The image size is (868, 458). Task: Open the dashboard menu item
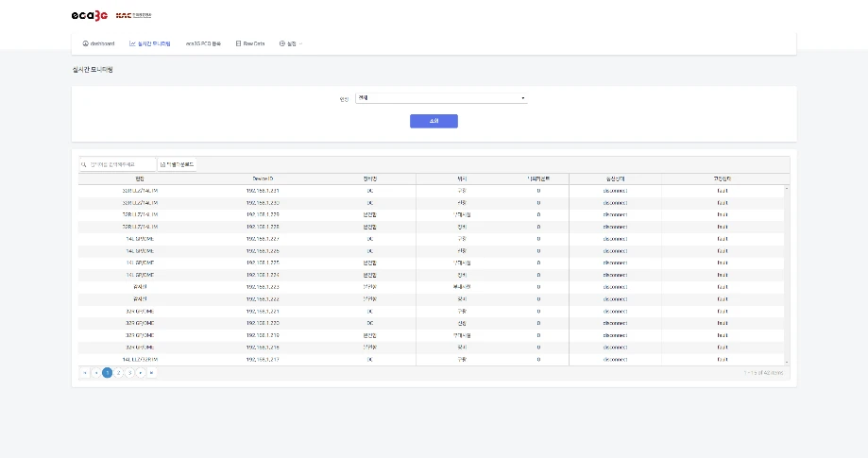pos(98,43)
